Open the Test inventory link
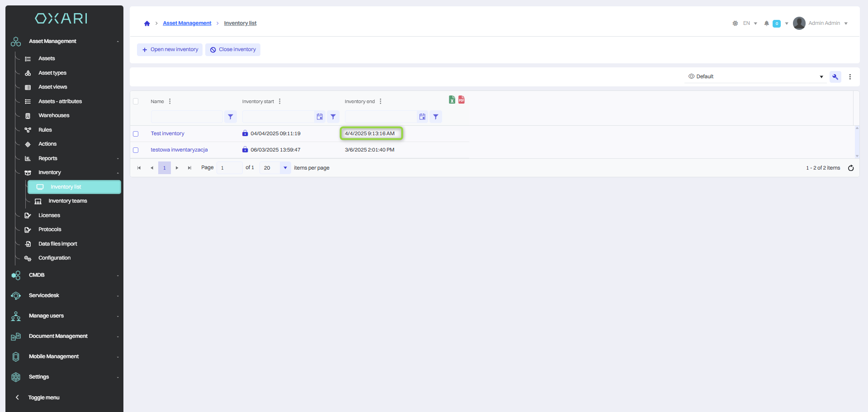This screenshot has width=868, height=412. 167,134
